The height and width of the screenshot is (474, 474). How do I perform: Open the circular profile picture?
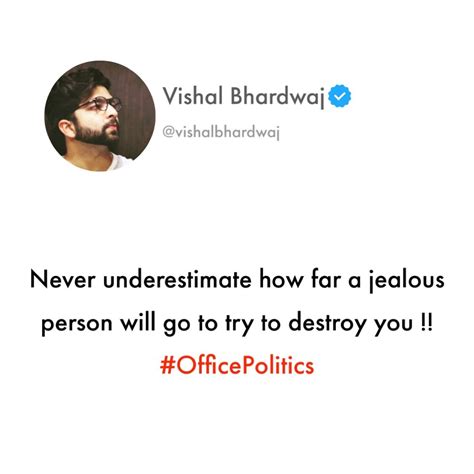coord(100,116)
